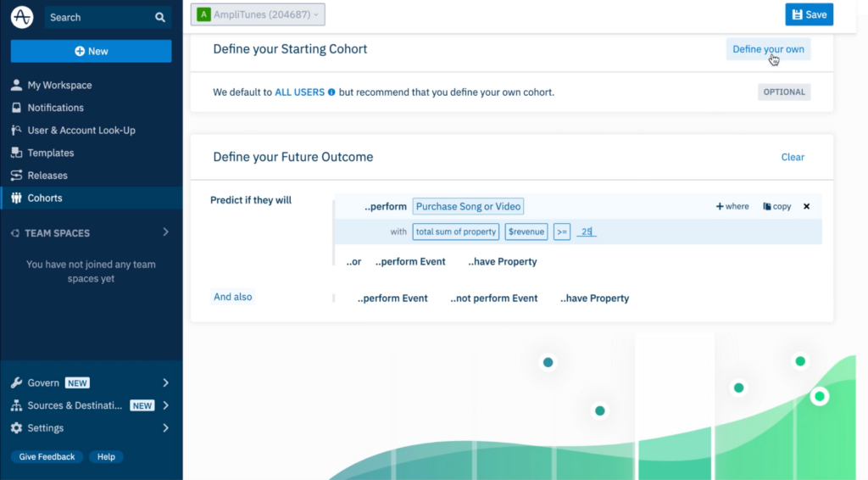Copy the perform event condition

point(776,207)
